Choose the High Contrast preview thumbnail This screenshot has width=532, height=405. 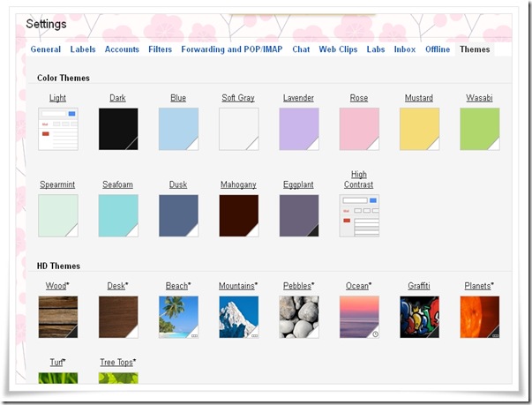pyautogui.click(x=359, y=215)
